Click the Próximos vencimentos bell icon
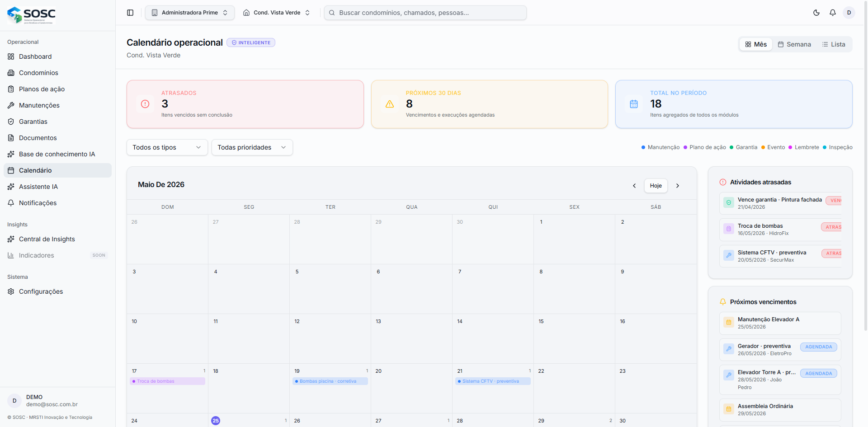 (723, 302)
